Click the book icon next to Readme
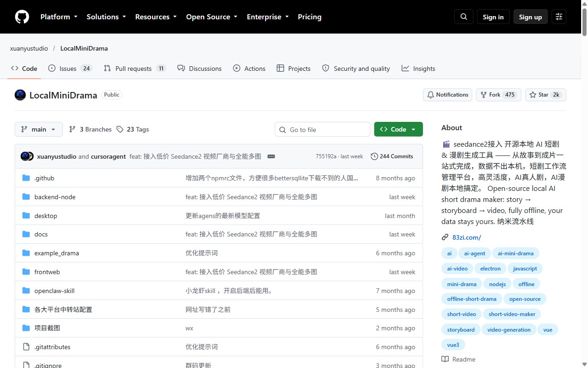 pyautogui.click(x=445, y=359)
